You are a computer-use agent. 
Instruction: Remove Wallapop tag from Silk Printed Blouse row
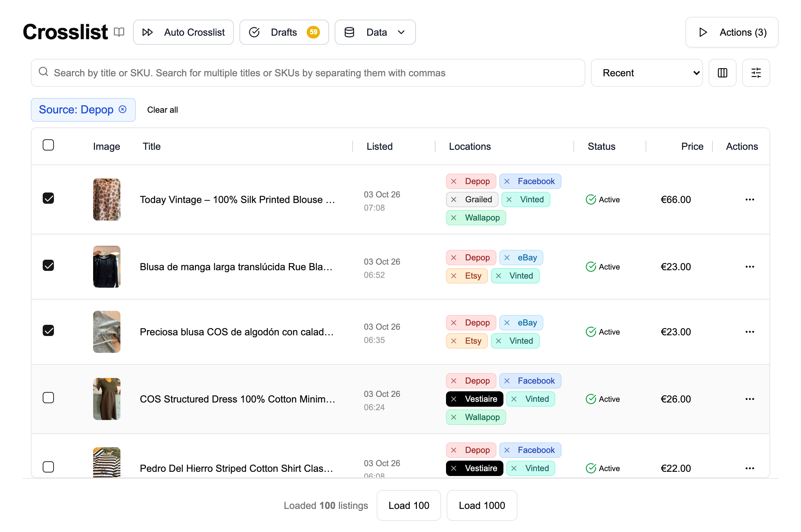point(454,218)
